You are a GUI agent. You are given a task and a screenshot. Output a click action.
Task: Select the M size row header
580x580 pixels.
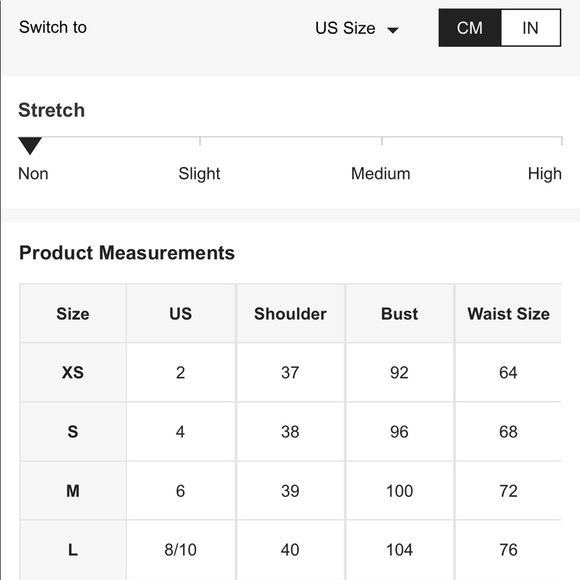[x=73, y=490]
